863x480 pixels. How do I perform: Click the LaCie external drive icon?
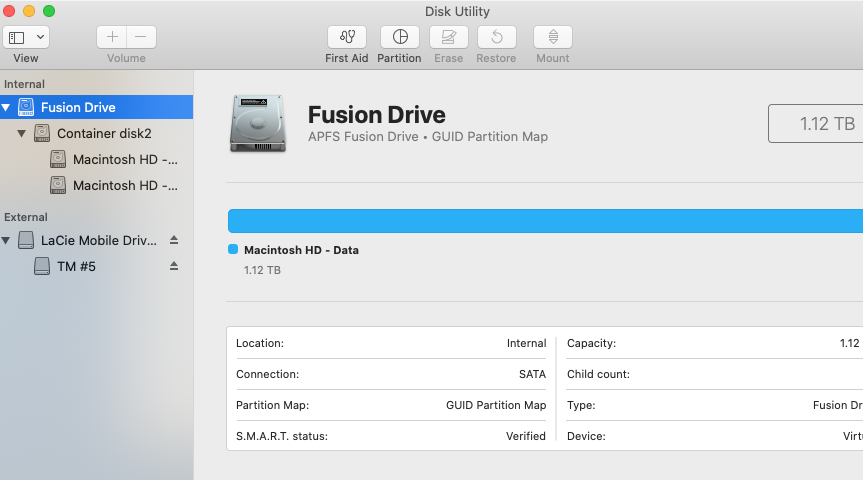(x=26, y=240)
